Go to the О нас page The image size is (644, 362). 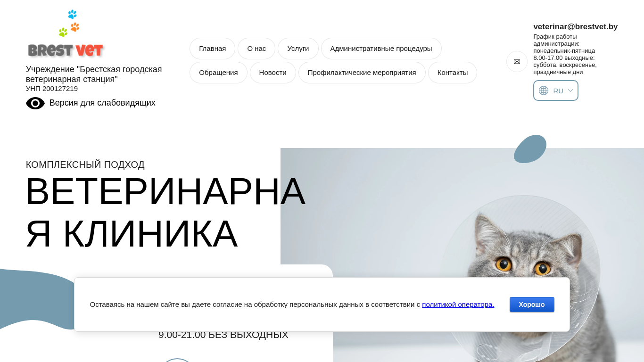click(256, 49)
